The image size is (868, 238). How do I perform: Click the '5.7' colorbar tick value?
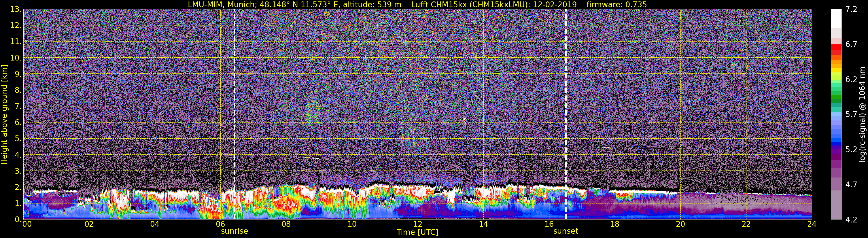click(x=851, y=114)
